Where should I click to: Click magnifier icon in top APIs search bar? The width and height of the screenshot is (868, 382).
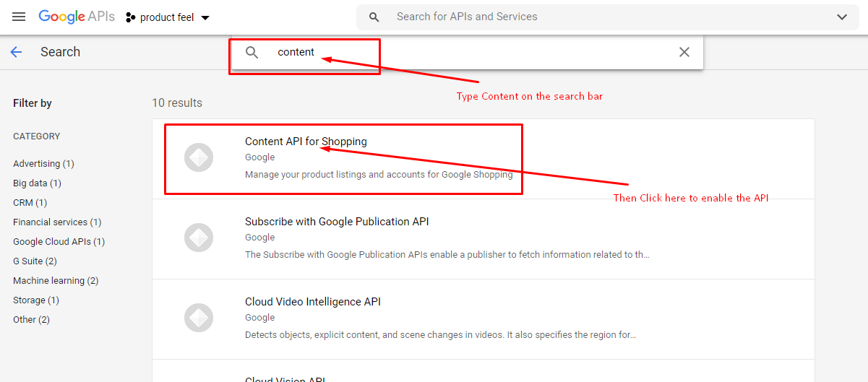pyautogui.click(x=374, y=17)
